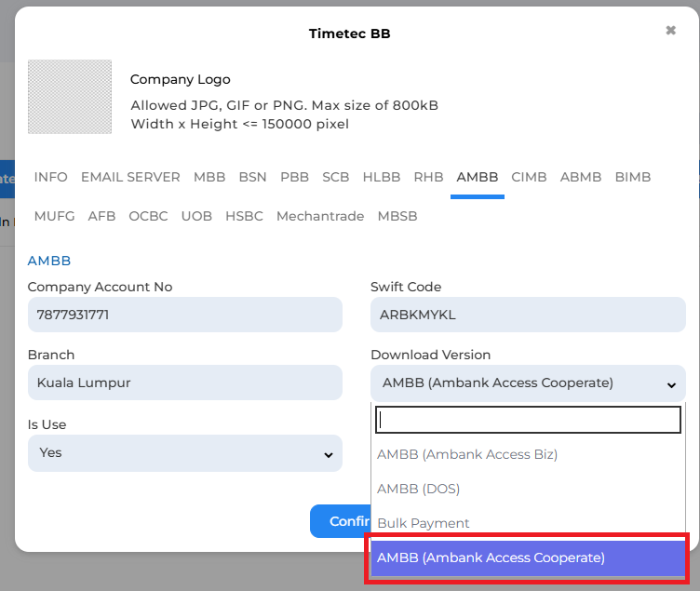Choose the AMBB (DOS) option
This screenshot has width=700, height=591.
click(528, 489)
